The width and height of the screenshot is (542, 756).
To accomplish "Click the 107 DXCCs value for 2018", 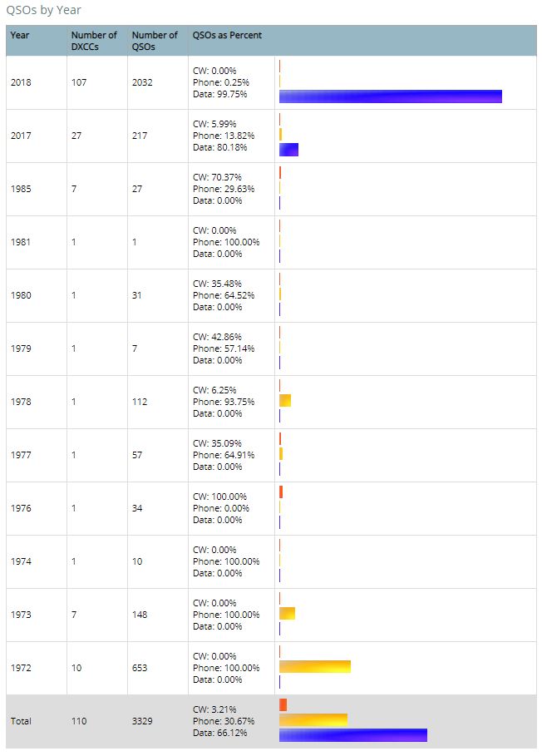I will tap(79, 82).
